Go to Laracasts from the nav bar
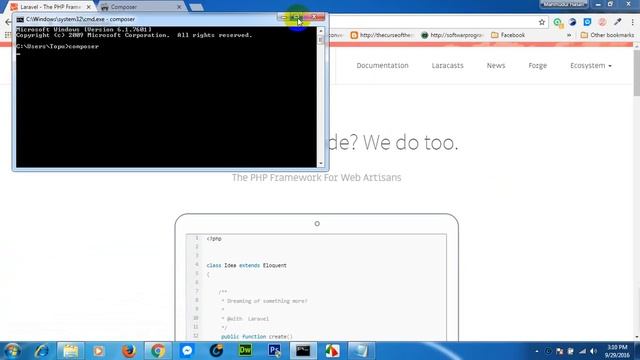This screenshot has height=360, width=640. coord(447,65)
